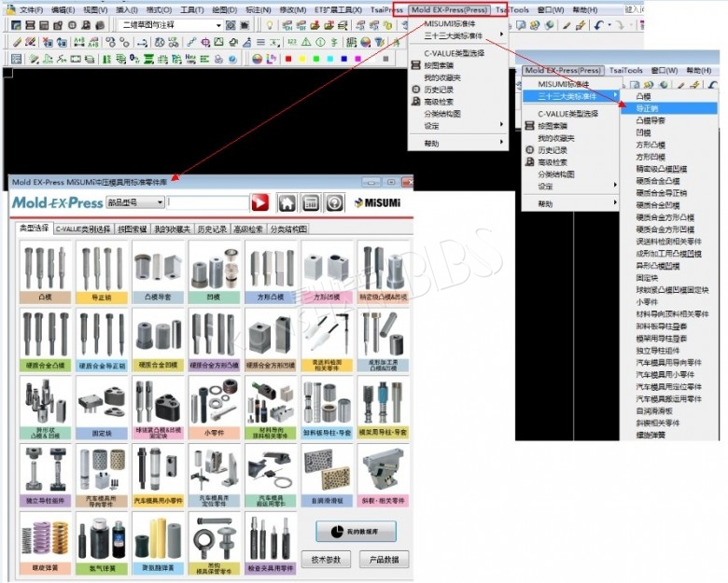728x583 pixels.
Task: Open the 小零件 category thumbnail
Action: click(215, 408)
